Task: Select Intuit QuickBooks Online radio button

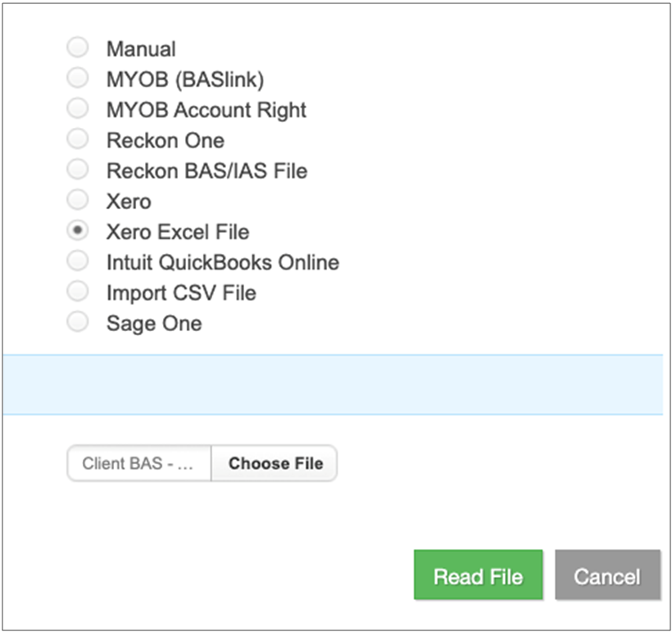Action: click(x=78, y=261)
